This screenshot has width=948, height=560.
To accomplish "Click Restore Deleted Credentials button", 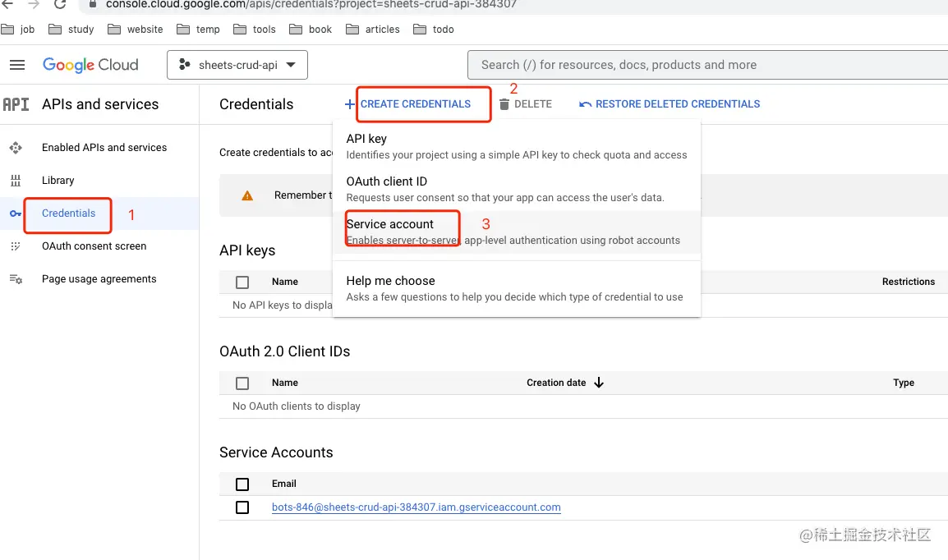I will (670, 104).
